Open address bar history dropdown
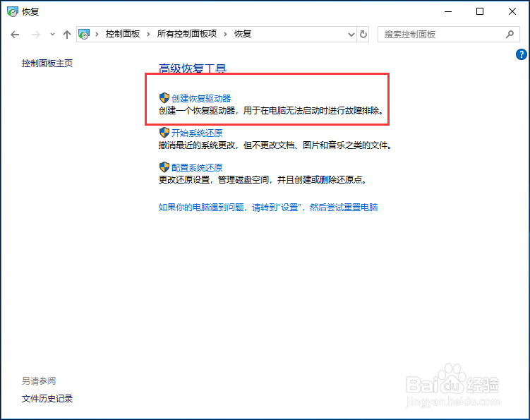 (x=351, y=35)
